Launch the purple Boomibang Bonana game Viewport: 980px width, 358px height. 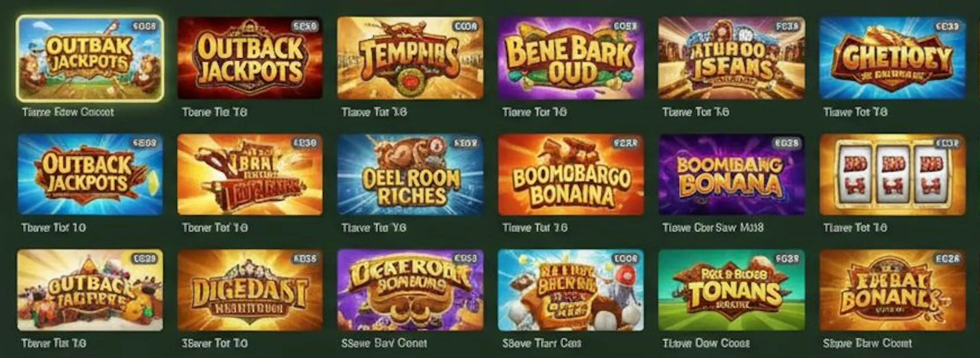click(731, 175)
